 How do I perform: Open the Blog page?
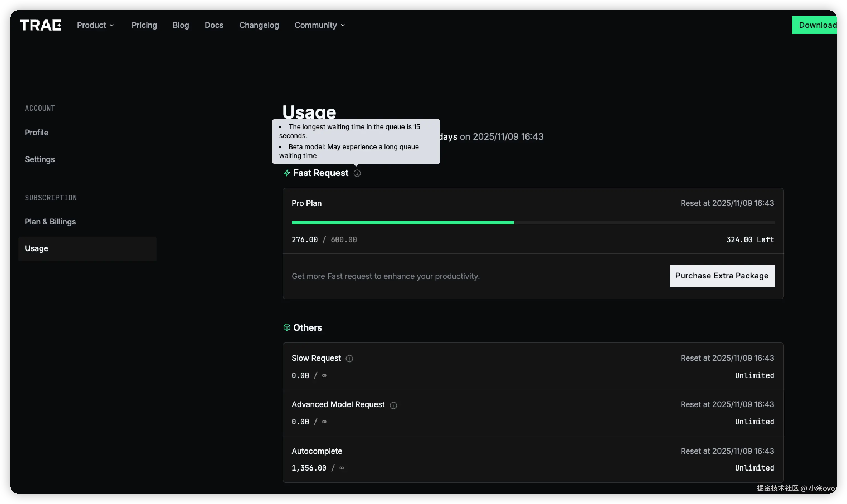(x=181, y=25)
